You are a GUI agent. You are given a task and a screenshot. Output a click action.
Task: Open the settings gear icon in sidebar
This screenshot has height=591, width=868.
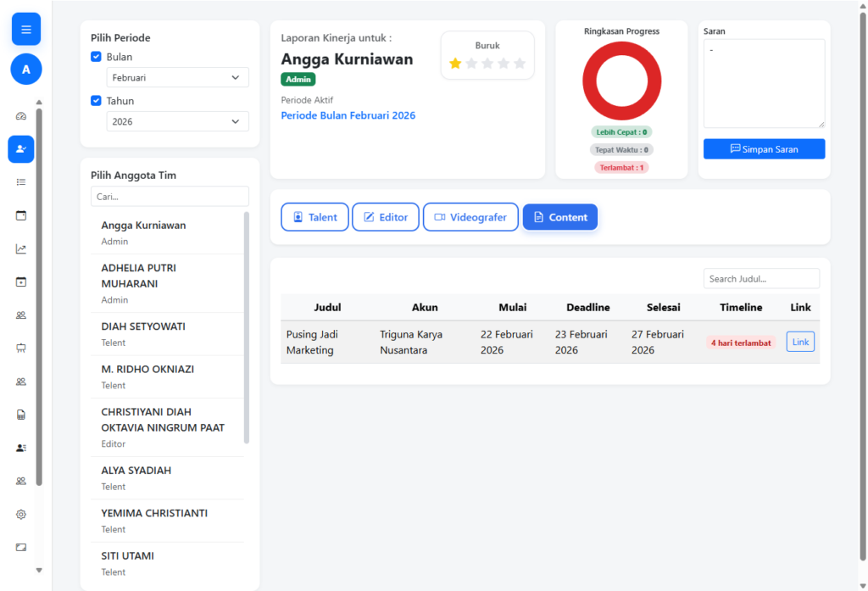[21, 514]
